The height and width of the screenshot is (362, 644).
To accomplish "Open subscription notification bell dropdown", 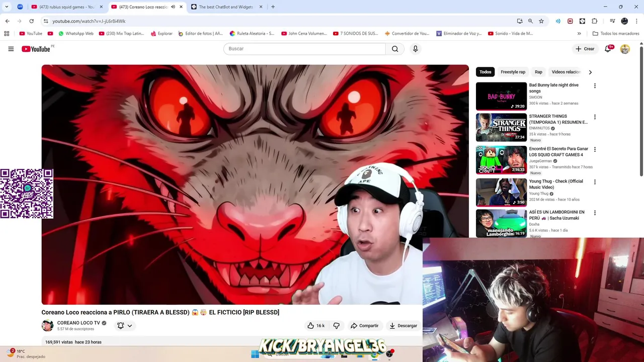I will (x=124, y=326).
